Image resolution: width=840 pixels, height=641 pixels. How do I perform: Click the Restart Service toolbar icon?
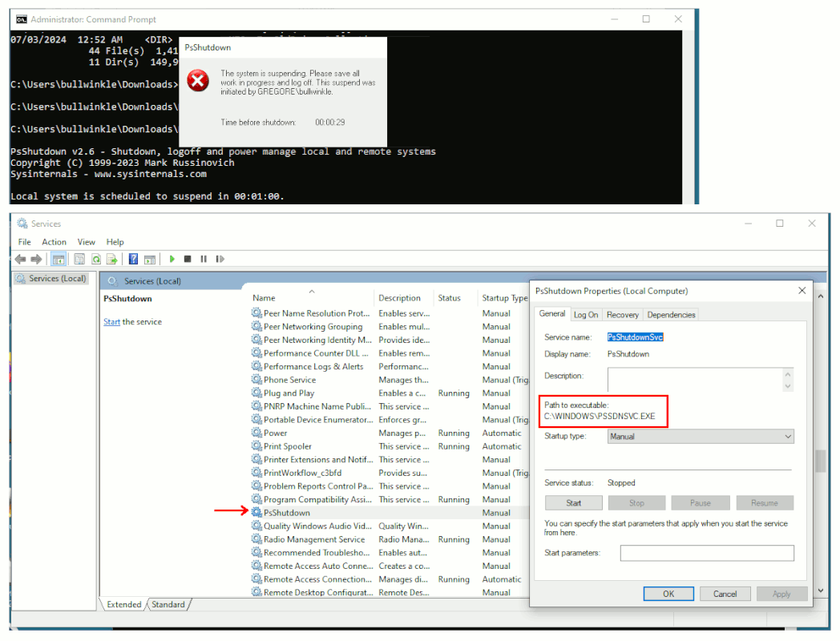coord(220,259)
